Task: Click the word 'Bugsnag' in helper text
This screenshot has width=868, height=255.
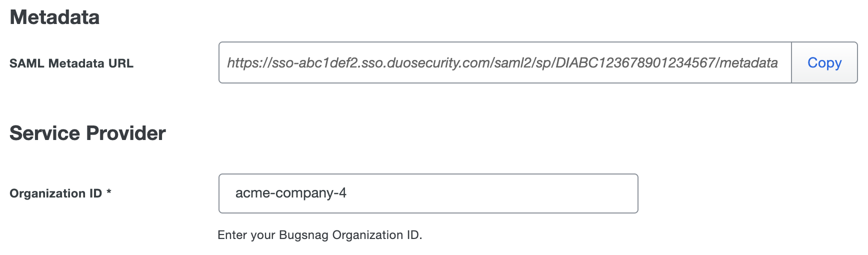Action: pos(303,235)
